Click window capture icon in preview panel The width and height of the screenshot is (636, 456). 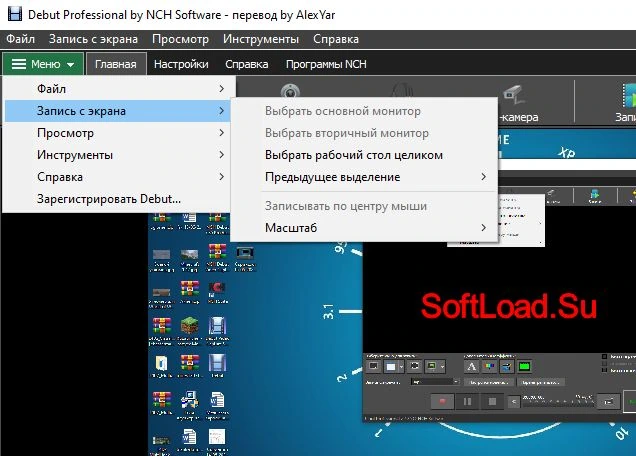pos(391,366)
